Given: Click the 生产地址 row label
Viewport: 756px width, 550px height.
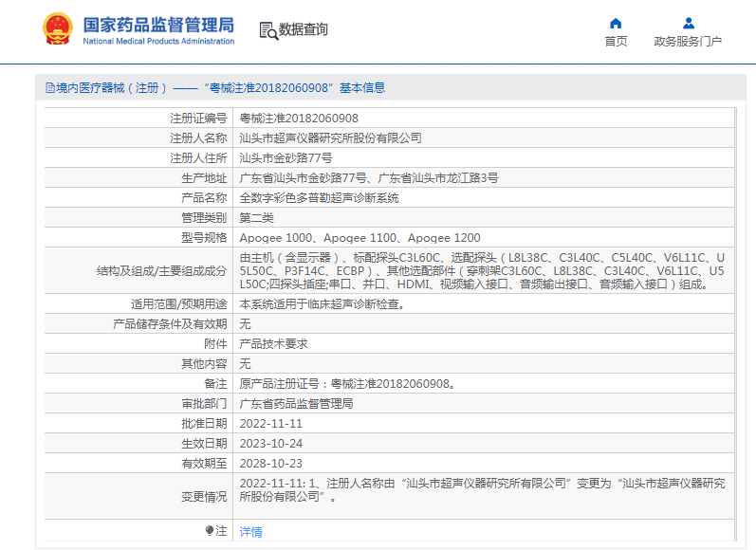Looking at the screenshot, I should (x=204, y=178).
